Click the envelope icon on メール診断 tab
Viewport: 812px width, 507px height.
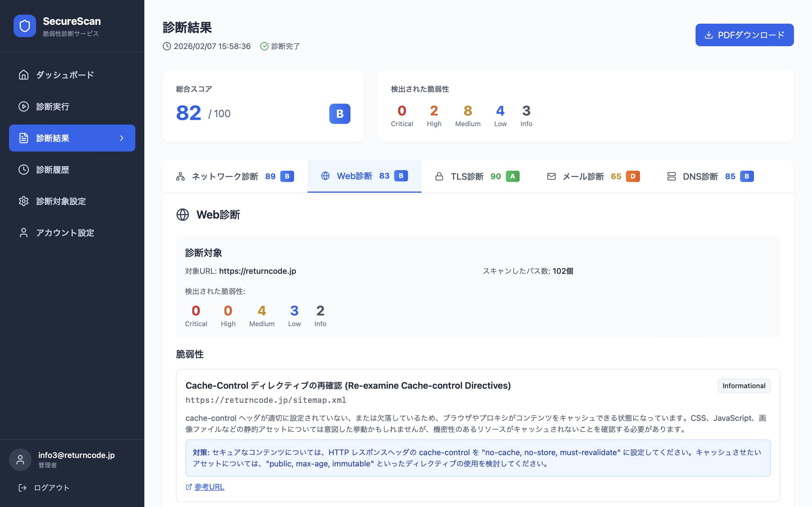click(551, 176)
